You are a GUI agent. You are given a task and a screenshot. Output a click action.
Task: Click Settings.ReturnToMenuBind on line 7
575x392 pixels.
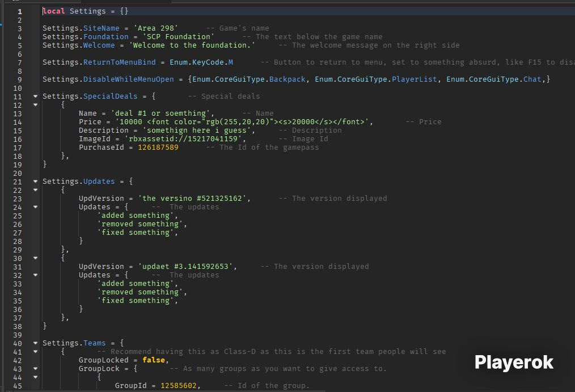coord(99,62)
